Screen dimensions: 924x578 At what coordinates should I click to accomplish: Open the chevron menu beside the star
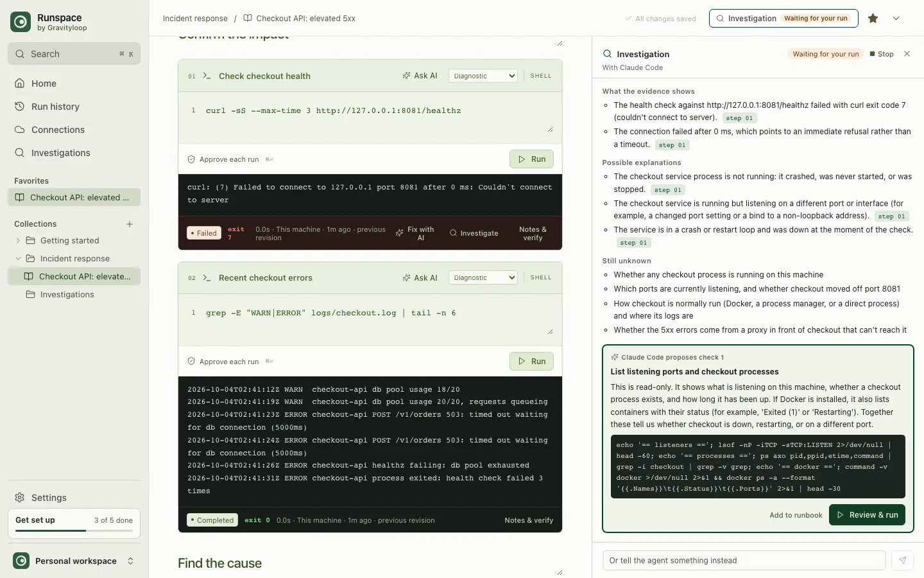click(x=896, y=19)
